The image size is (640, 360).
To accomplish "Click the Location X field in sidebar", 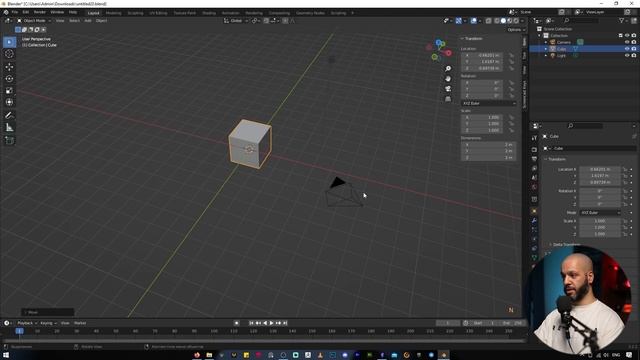I will click(x=482, y=55).
